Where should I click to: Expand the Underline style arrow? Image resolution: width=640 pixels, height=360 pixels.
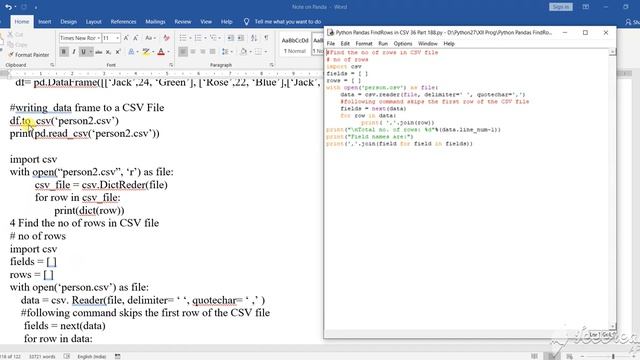coord(91,52)
